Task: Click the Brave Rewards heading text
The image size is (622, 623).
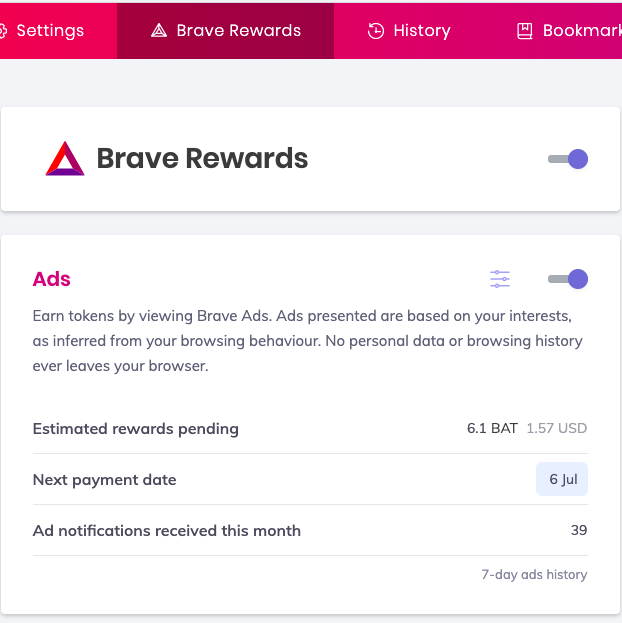Action: [x=202, y=159]
